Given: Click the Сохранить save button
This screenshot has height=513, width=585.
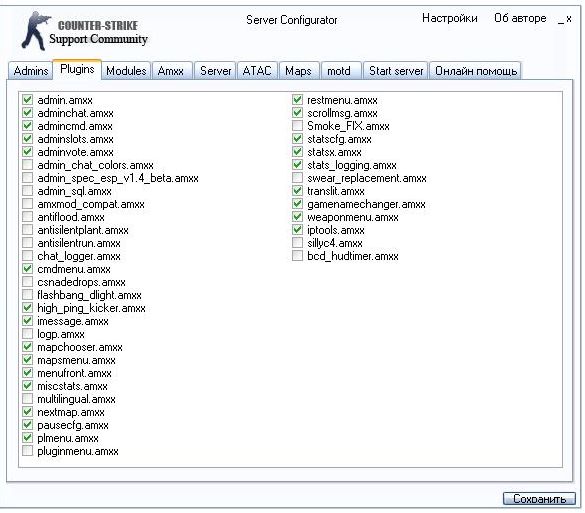Looking at the screenshot, I should pyautogui.click(x=539, y=498).
